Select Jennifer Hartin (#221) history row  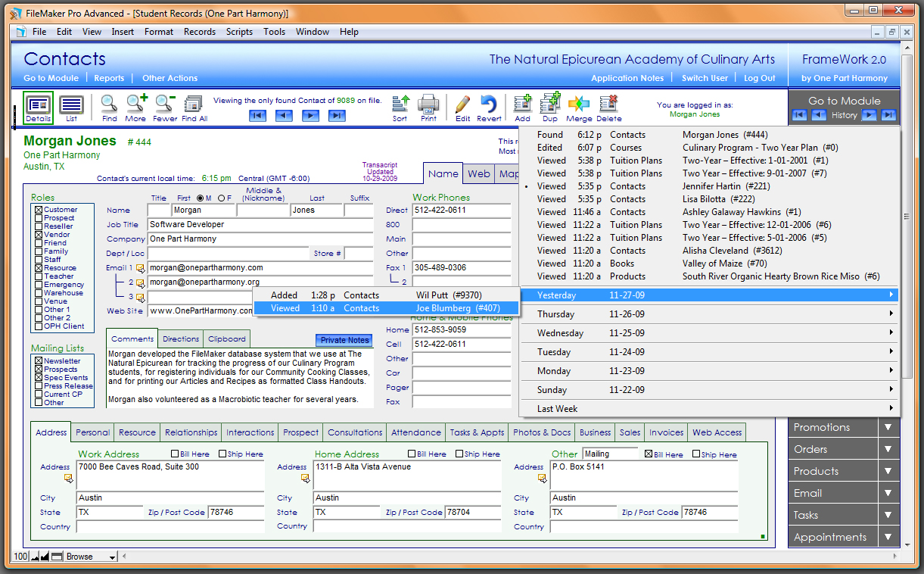[709, 186]
